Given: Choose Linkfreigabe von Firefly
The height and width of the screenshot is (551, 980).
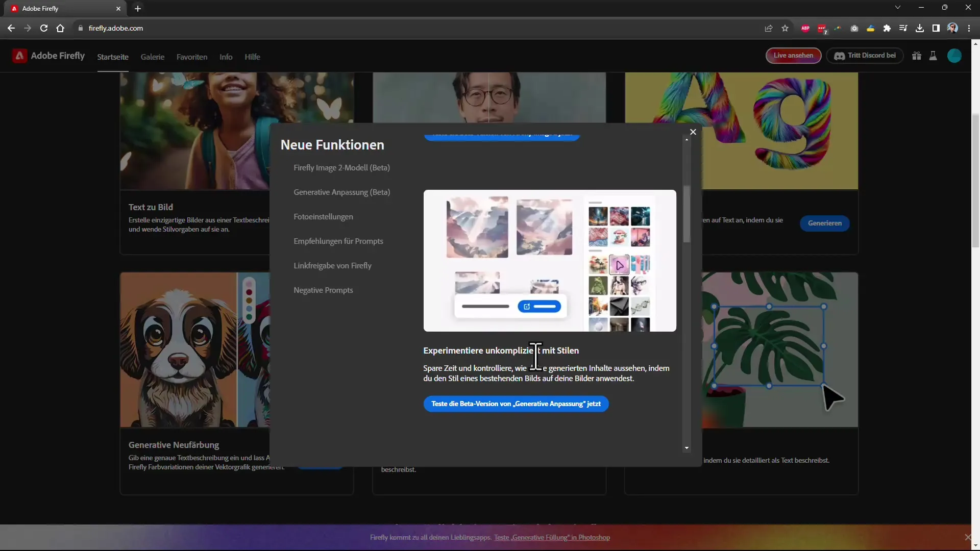Looking at the screenshot, I should click(x=332, y=266).
